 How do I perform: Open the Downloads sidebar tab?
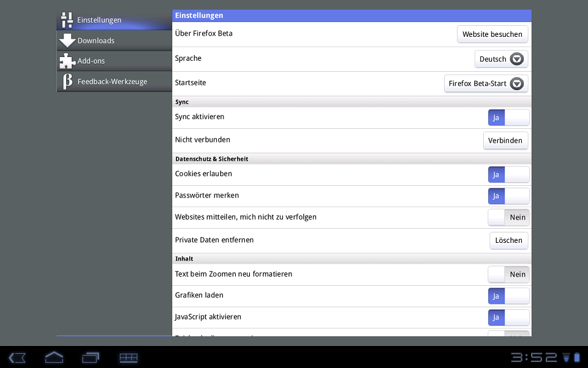click(114, 40)
